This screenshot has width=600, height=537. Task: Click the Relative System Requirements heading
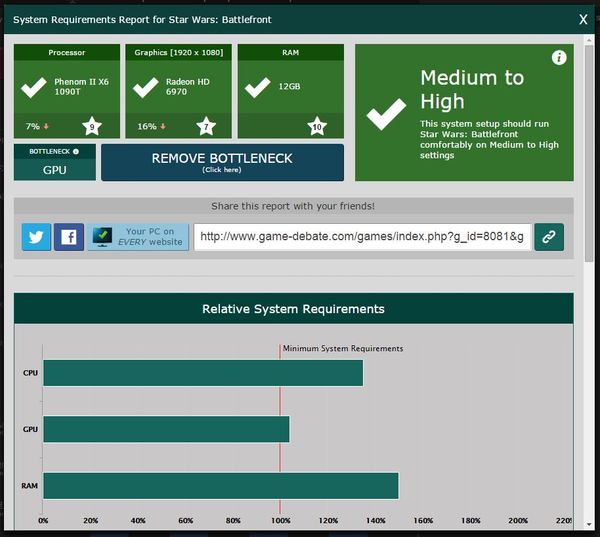[x=293, y=309]
